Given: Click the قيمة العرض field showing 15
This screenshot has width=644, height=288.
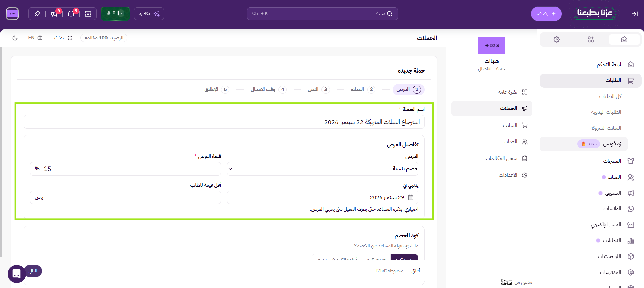Looking at the screenshot, I should [x=125, y=169].
